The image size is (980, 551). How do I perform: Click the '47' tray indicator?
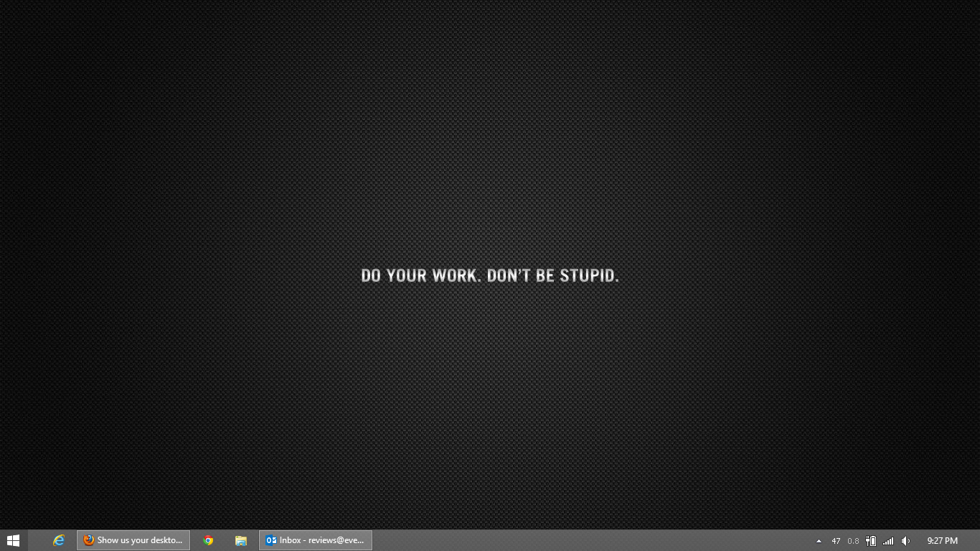pos(836,541)
